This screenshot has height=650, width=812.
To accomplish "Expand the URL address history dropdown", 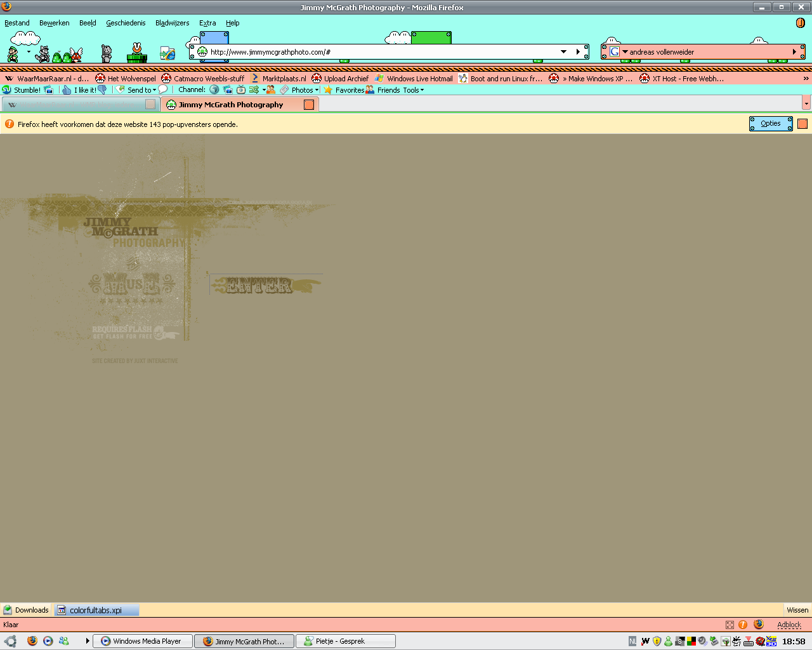I will 563,52.
